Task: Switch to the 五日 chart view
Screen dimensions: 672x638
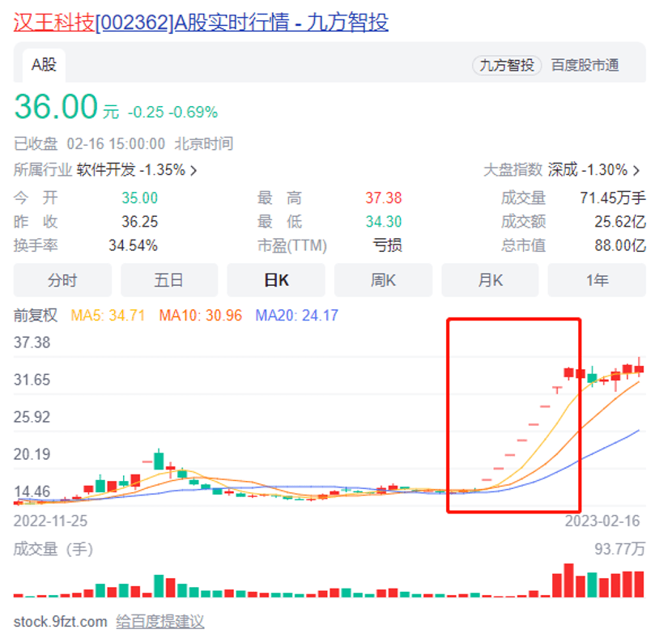Action: (x=168, y=279)
